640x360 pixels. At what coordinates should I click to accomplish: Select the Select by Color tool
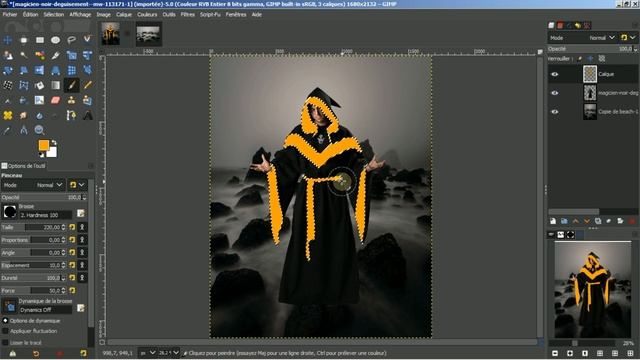(40, 55)
